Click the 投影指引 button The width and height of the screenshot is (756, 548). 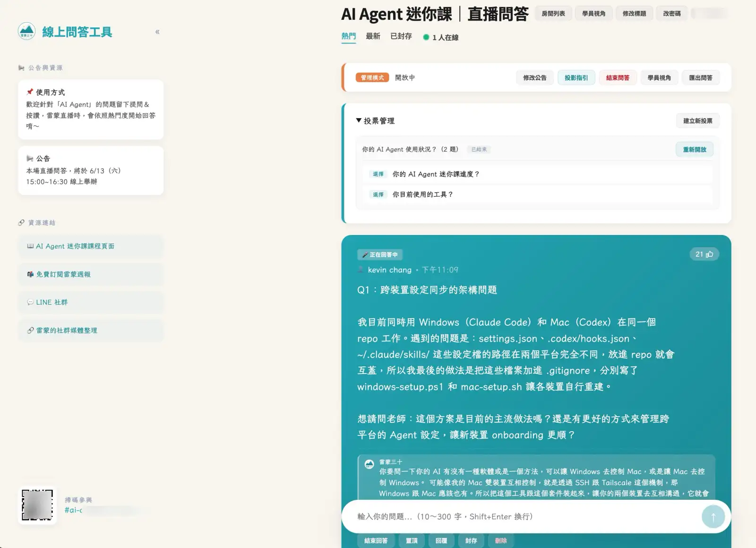(576, 78)
